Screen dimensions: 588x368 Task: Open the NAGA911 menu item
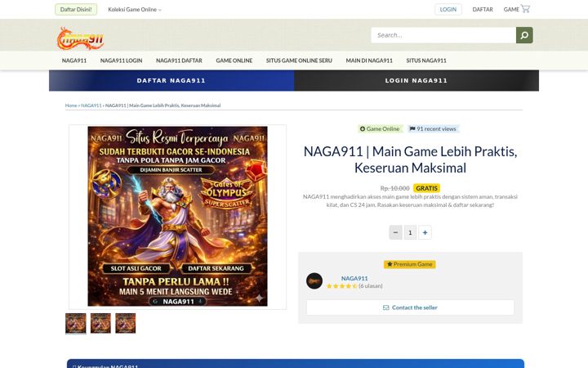pos(74,61)
